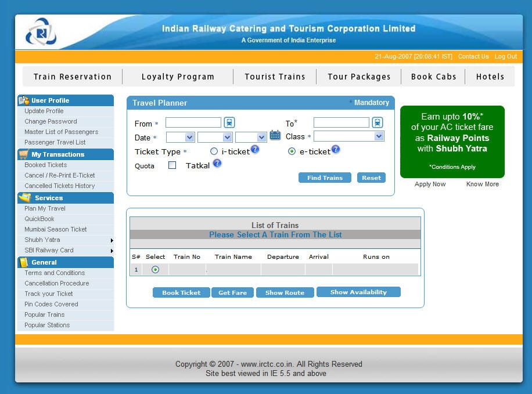Open the Book Cabs menu
Image resolution: width=532 pixels, height=394 pixels.
(434, 77)
